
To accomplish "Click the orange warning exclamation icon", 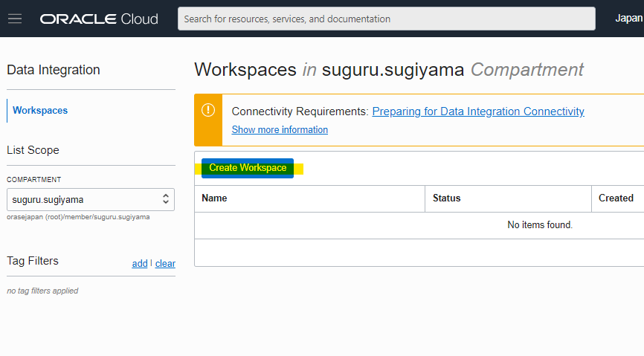I will coord(208,110).
